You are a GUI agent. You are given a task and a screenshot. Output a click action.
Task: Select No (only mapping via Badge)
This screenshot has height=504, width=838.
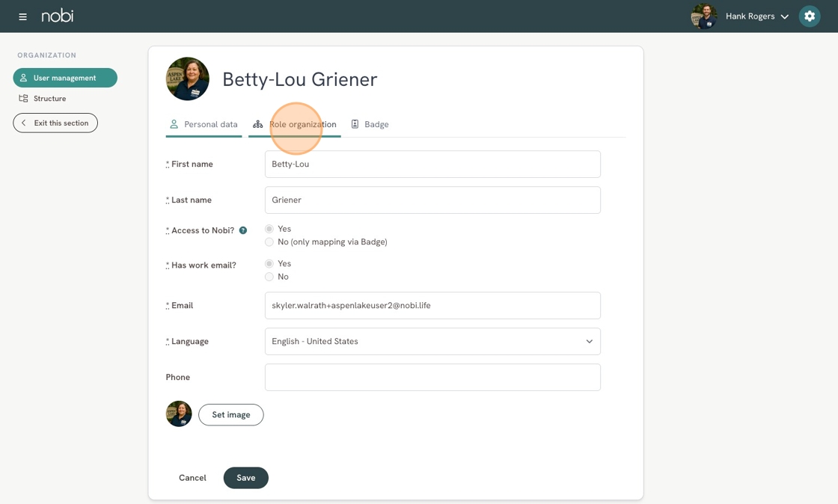(x=269, y=242)
